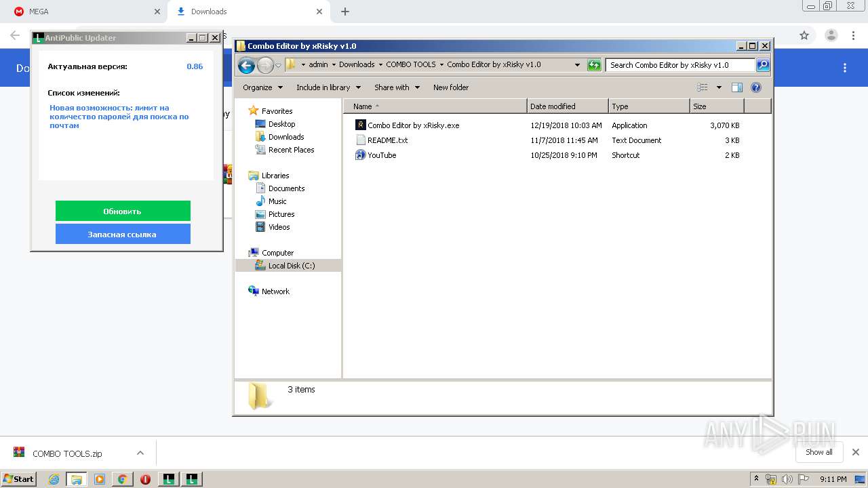Open the Share with menu

coord(397,87)
